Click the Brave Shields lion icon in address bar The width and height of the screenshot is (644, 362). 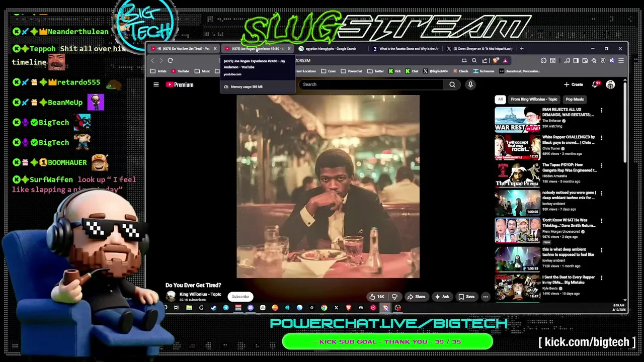496,60
